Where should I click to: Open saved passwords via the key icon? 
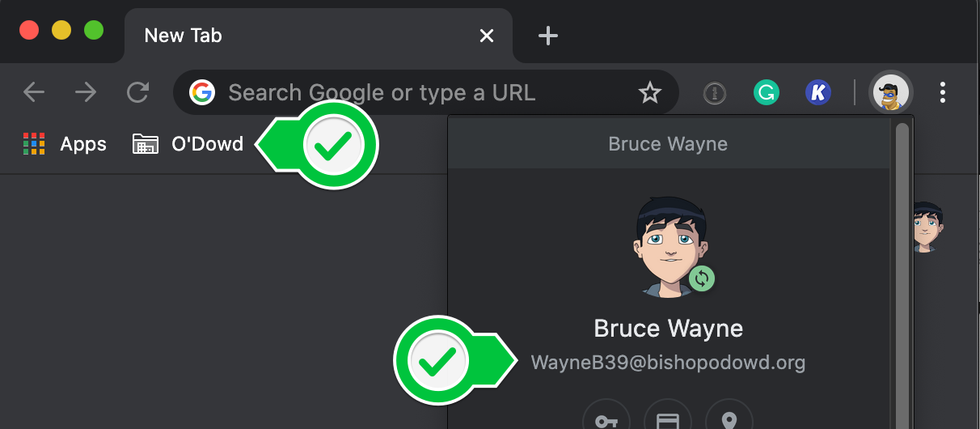click(x=606, y=420)
